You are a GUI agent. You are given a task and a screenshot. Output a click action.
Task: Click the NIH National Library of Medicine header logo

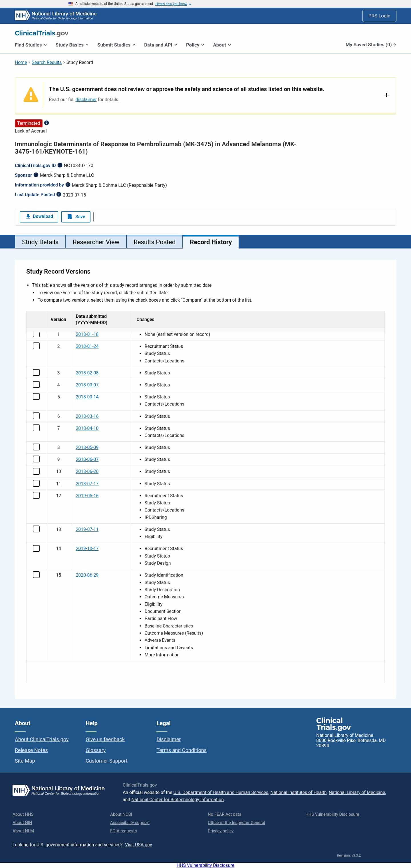56,15
